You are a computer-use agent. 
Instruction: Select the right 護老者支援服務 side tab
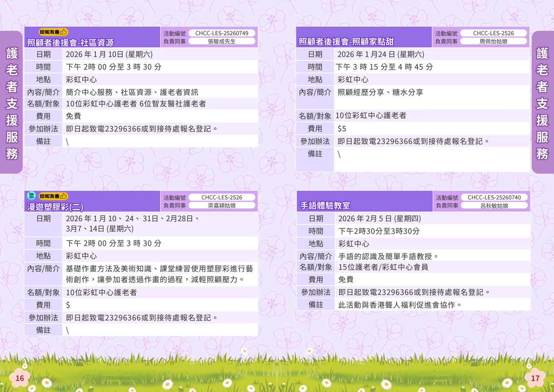(542, 103)
